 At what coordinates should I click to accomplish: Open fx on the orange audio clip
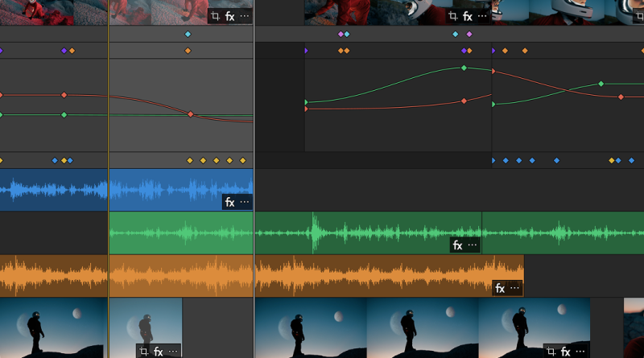point(499,288)
